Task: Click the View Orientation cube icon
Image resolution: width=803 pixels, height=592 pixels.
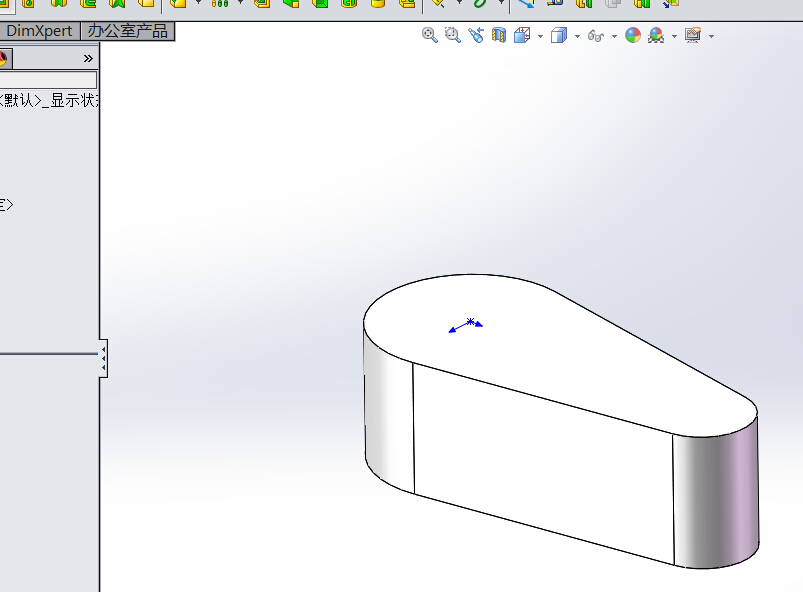Action: [x=522, y=35]
